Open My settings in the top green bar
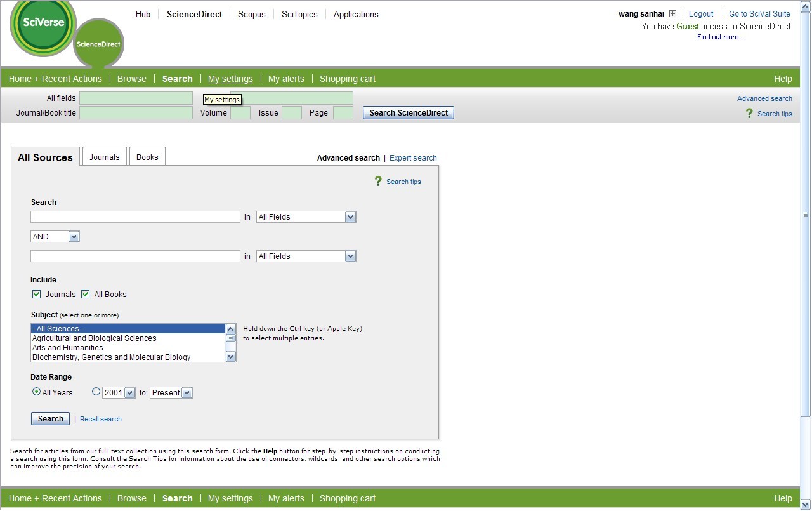The width and height of the screenshot is (812, 511). (x=230, y=79)
